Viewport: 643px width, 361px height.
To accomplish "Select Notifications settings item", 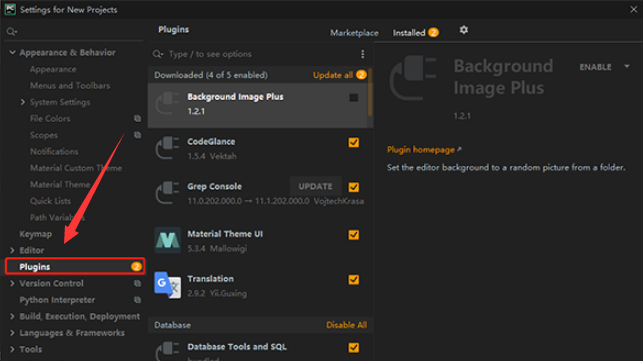I will pos(54,151).
